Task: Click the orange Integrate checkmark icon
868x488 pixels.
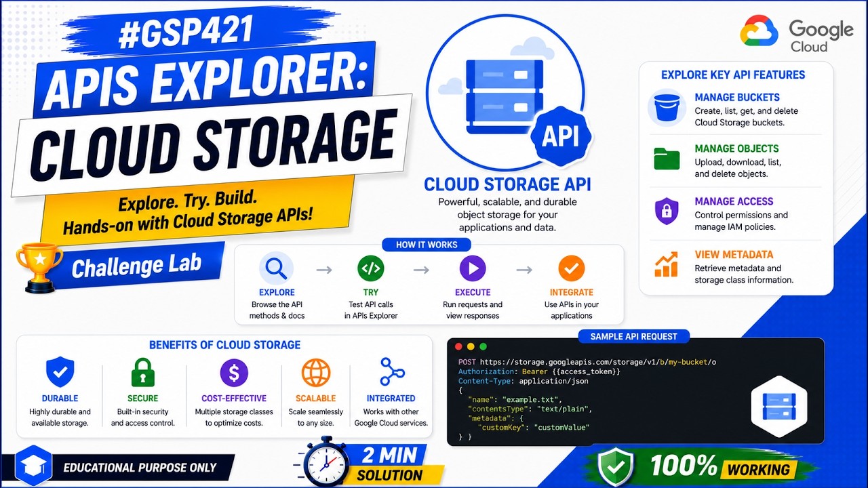Action: coord(572,269)
